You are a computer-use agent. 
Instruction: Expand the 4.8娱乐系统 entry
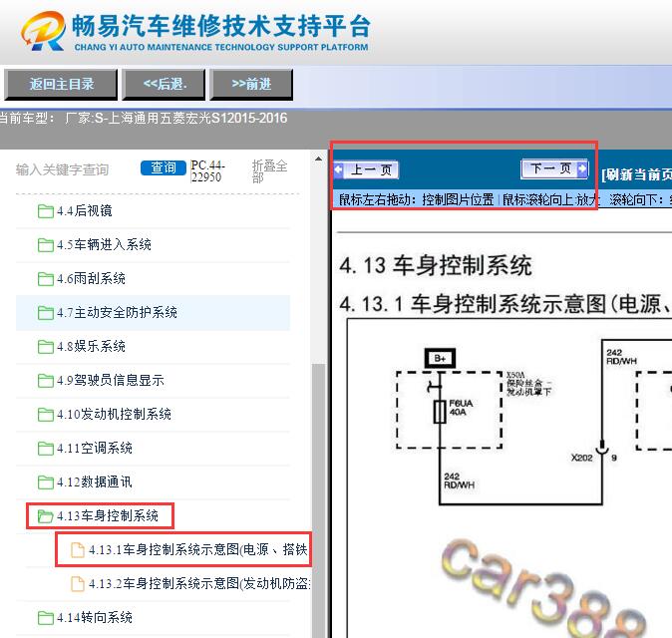coord(91,346)
